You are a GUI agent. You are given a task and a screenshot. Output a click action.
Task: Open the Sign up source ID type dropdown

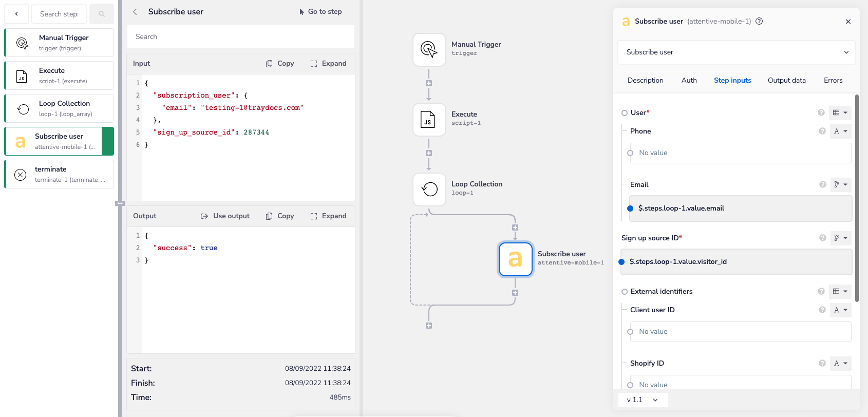[x=840, y=238]
